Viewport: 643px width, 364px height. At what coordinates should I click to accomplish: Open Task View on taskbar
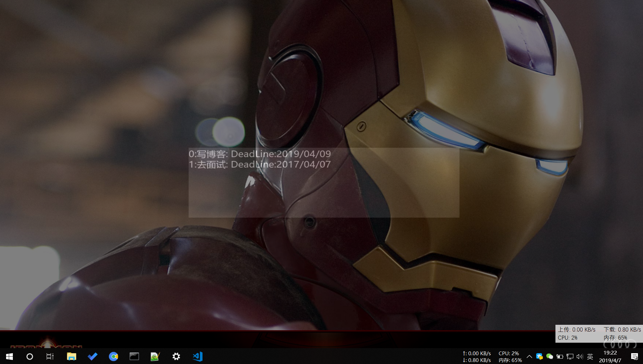[50, 356]
